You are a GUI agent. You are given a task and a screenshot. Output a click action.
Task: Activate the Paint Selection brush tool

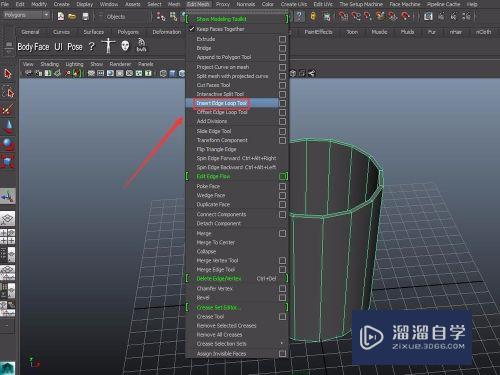pyautogui.click(x=8, y=110)
